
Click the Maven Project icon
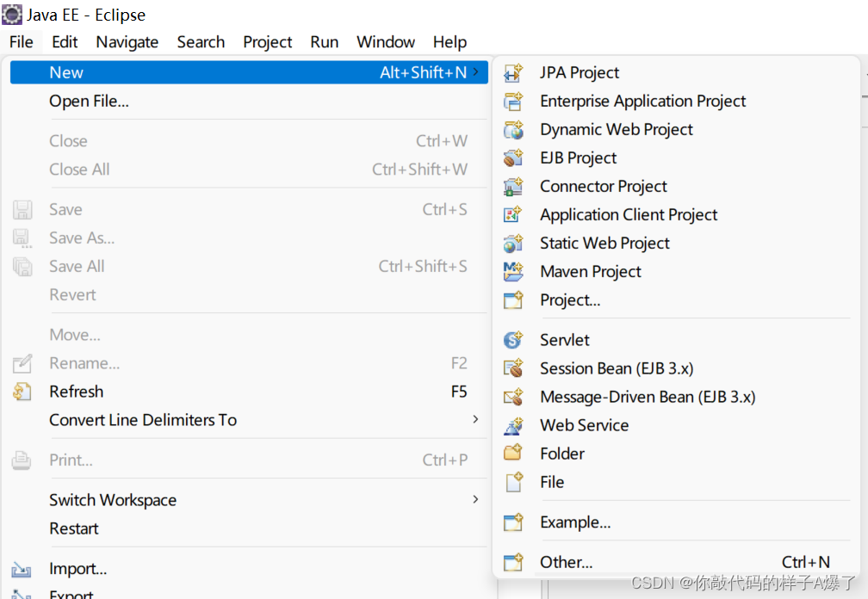coord(513,272)
